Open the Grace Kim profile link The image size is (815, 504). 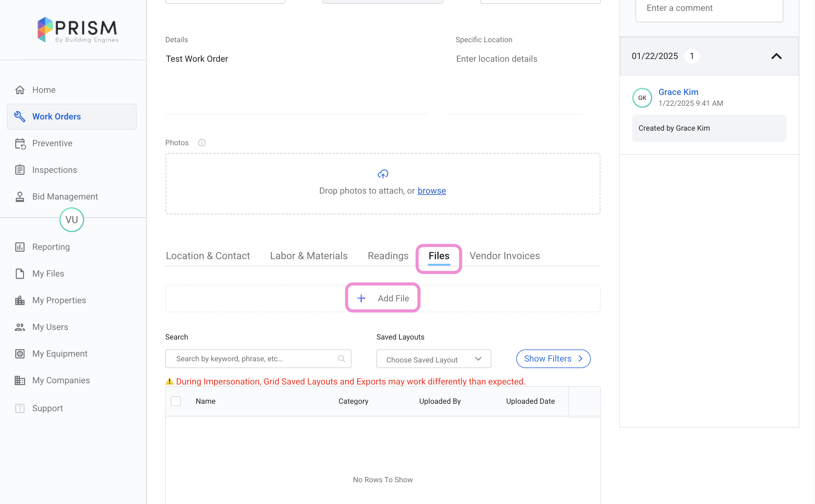[678, 92]
